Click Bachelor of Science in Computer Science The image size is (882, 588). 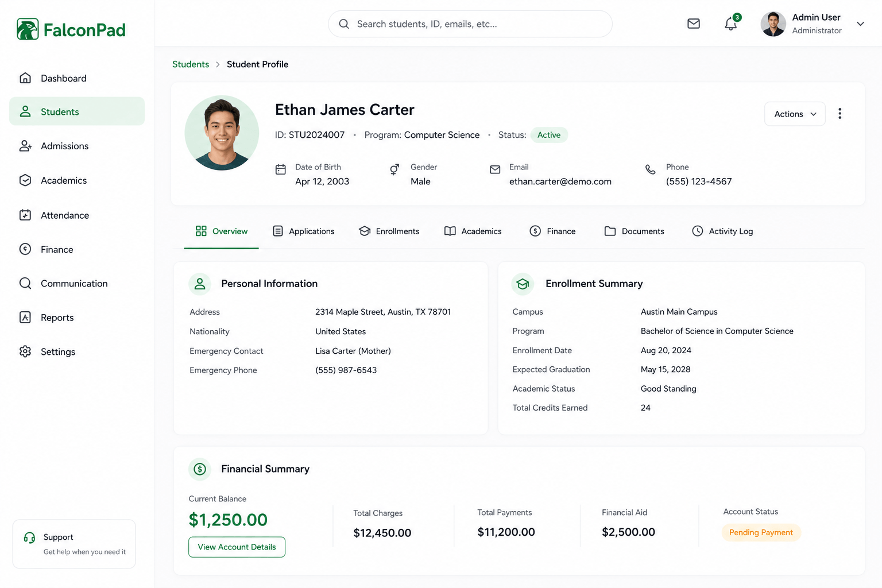(717, 331)
